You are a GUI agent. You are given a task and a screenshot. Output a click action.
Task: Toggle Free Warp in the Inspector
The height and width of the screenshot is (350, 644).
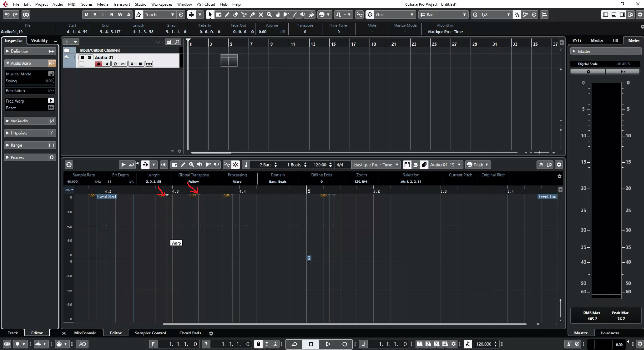[51, 101]
